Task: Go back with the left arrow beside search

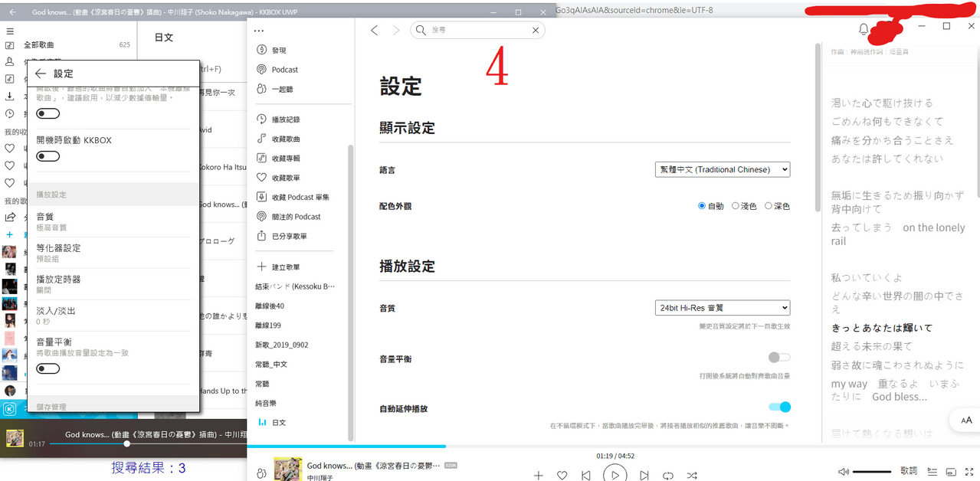Action: coord(375,30)
